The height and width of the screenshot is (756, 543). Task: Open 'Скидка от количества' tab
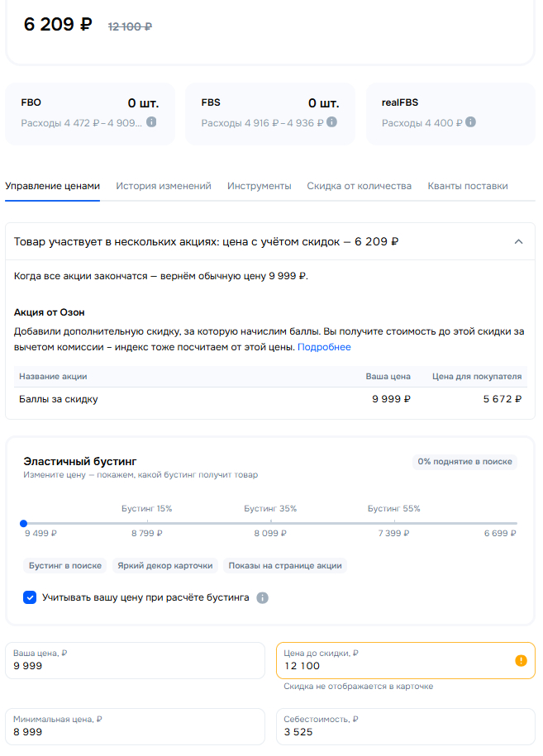pyautogui.click(x=360, y=186)
